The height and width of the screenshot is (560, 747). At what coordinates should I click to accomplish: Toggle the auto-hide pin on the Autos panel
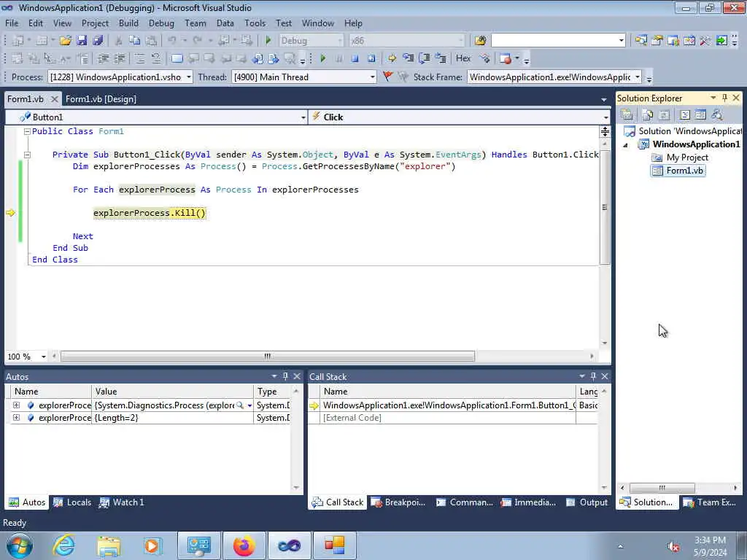[x=285, y=376]
